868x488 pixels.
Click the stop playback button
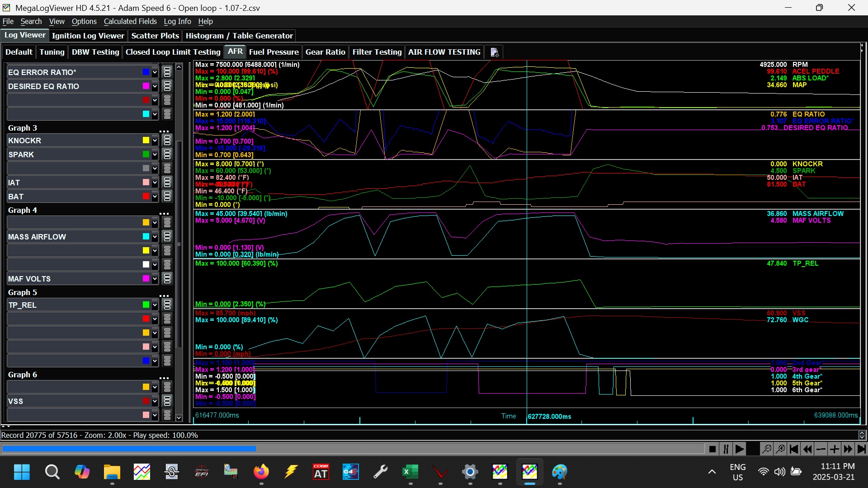point(712,449)
